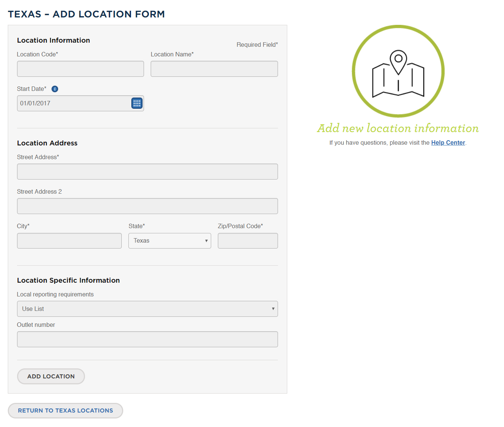Open the Help Center link
This screenshot has height=427, width=504.
448,143
